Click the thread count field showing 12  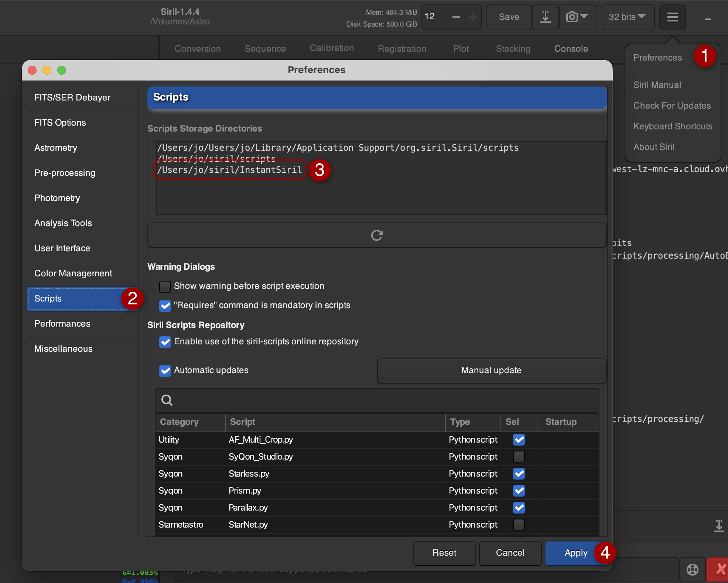434,17
